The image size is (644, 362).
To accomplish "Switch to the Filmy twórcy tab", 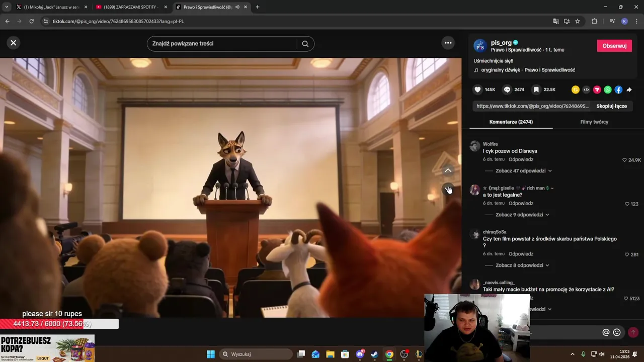I will click(x=594, y=122).
